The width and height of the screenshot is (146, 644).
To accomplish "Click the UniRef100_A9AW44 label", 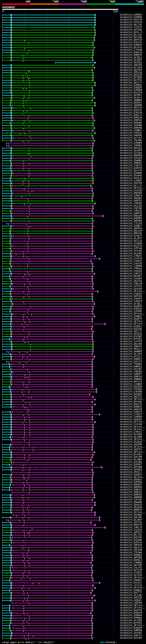I will [x=131, y=617].
